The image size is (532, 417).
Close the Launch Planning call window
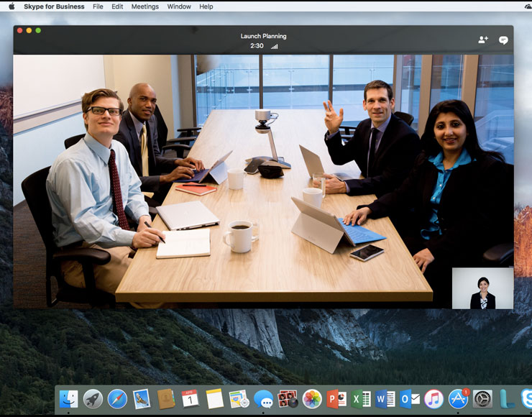point(19,30)
